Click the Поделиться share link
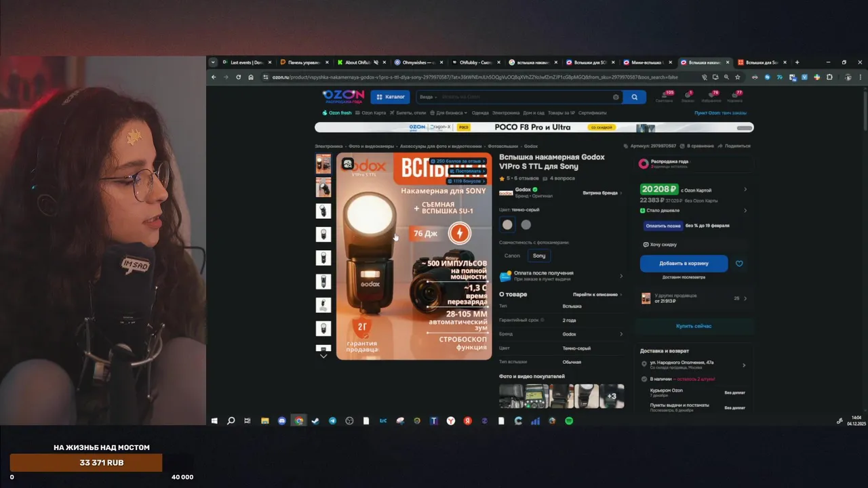The image size is (868, 488). pyautogui.click(x=735, y=146)
